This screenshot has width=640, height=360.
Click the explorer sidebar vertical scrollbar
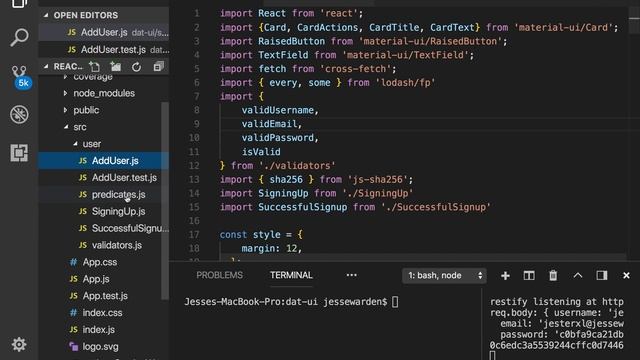click(164, 200)
